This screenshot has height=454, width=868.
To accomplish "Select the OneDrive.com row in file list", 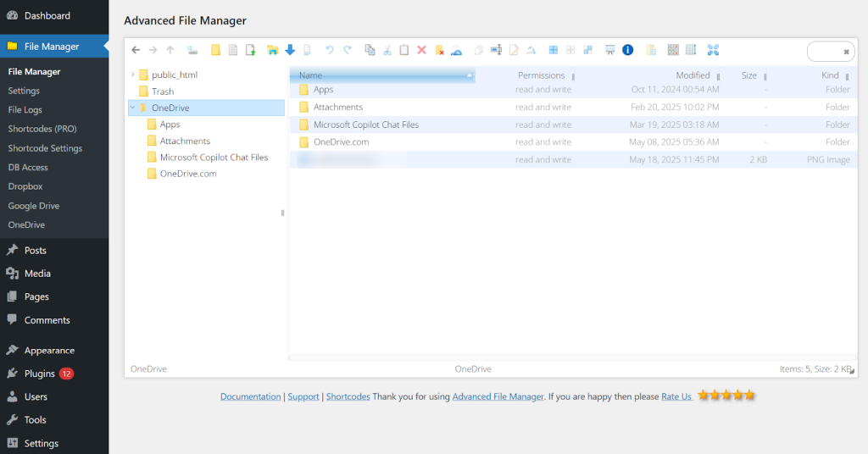I will click(x=574, y=142).
